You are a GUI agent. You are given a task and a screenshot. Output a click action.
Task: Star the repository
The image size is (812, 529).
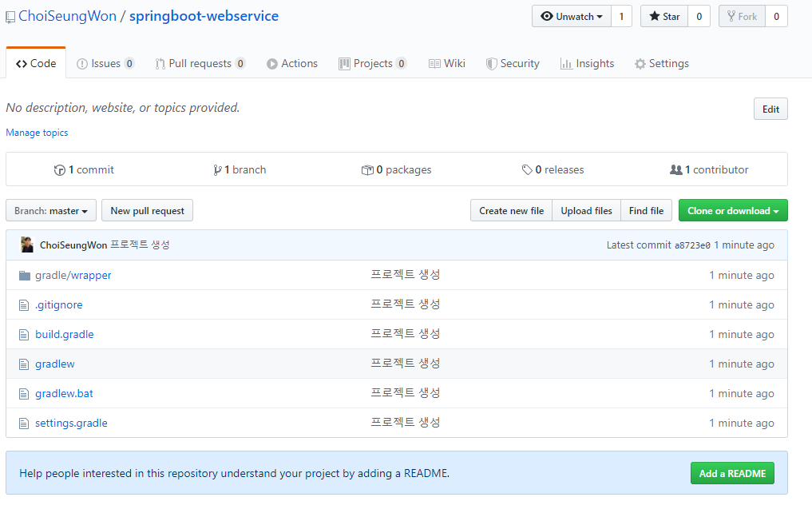tap(664, 16)
